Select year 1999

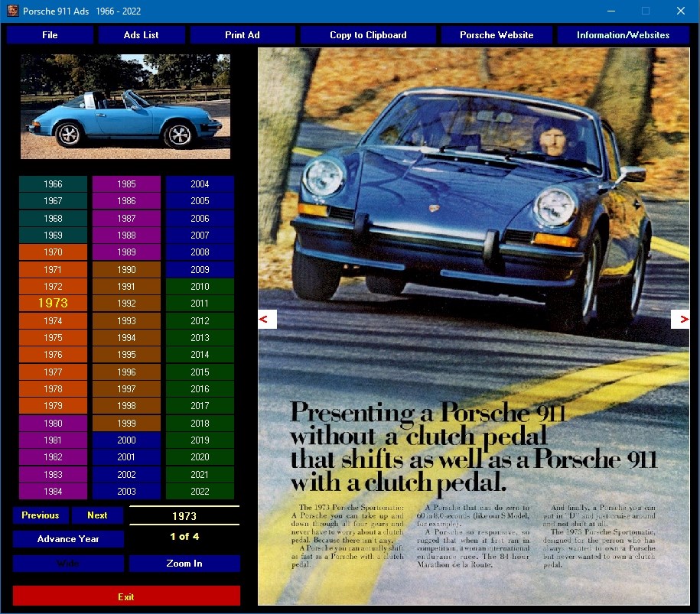point(126,423)
